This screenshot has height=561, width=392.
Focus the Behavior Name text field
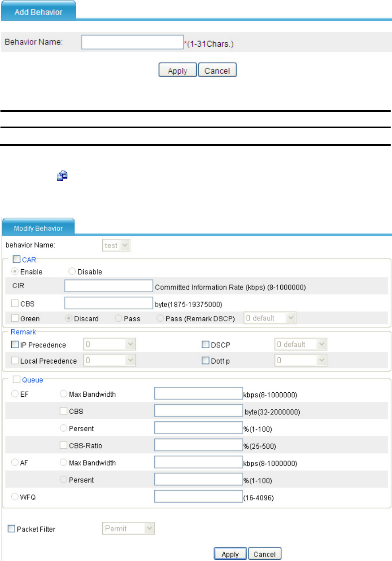point(132,42)
